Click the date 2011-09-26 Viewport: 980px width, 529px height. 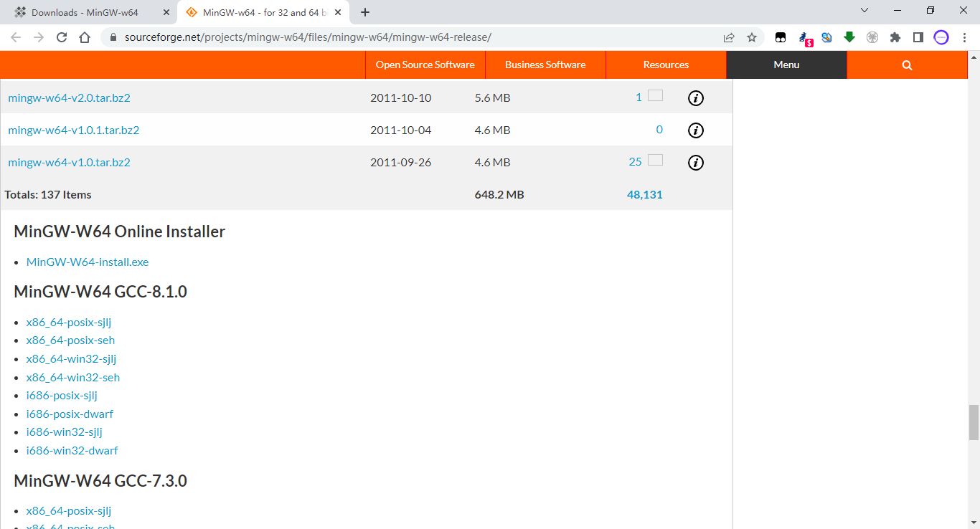click(x=401, y=162)
